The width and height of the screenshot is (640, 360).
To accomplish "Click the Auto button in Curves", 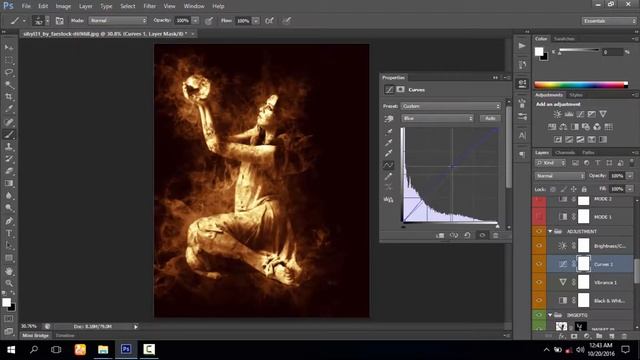I will [x=490, y=118].
